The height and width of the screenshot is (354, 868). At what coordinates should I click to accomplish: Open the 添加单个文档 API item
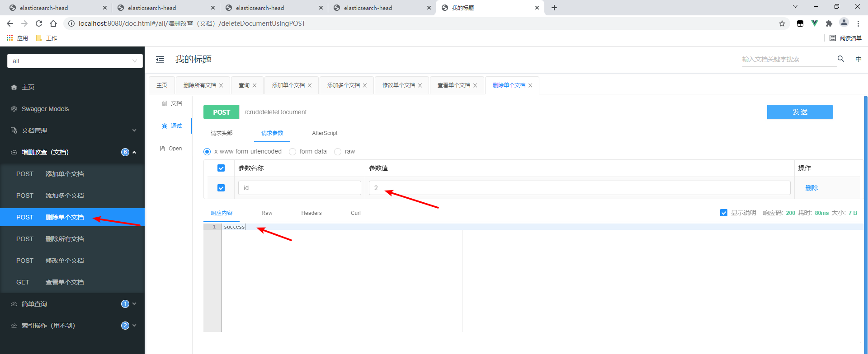coord(72,174)
